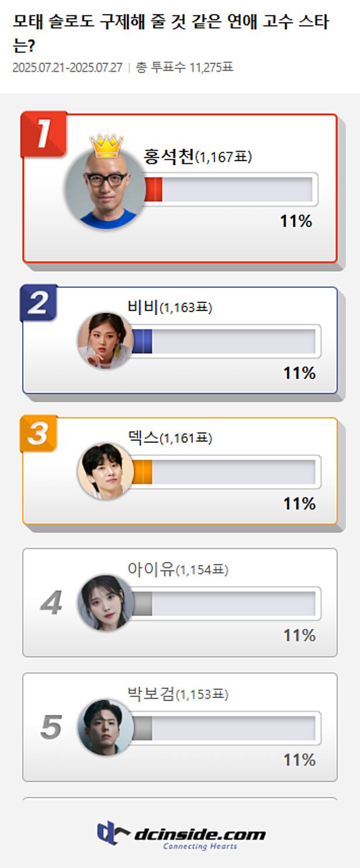
Task: Click the poll question title text
Action: point(171,33)
